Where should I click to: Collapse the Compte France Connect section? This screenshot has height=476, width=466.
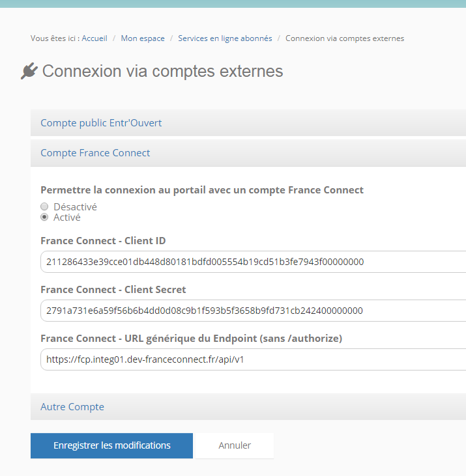click(x=95, y=153)
